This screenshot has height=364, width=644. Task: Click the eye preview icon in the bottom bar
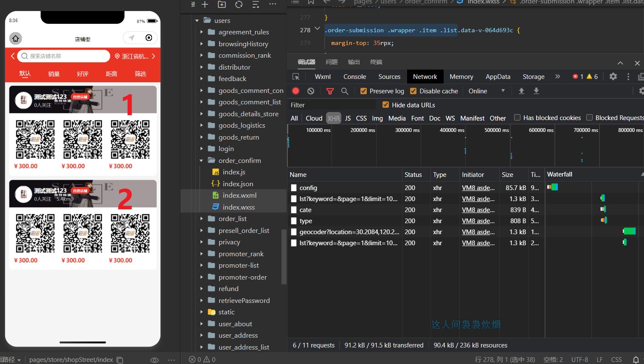(x=155, y=360)
